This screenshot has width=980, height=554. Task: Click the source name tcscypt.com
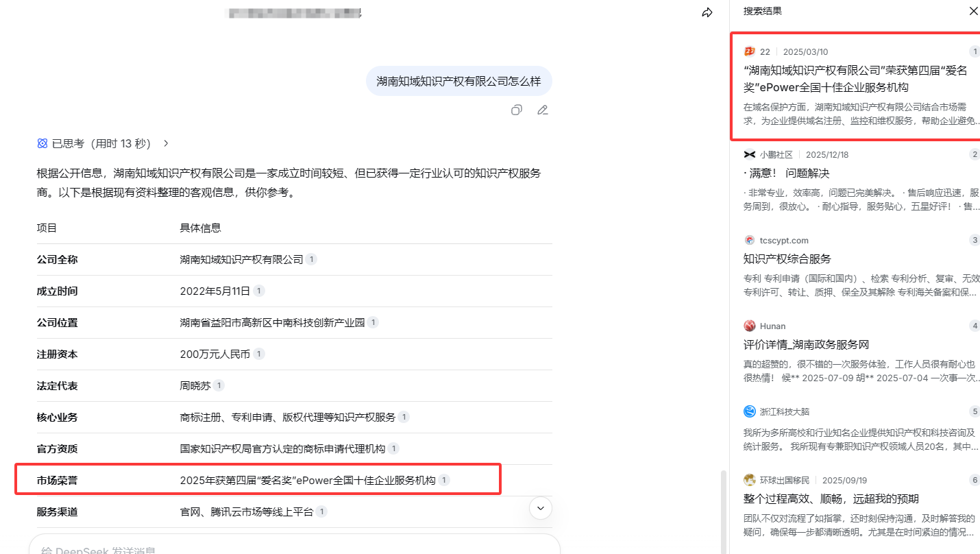point(784,240)
